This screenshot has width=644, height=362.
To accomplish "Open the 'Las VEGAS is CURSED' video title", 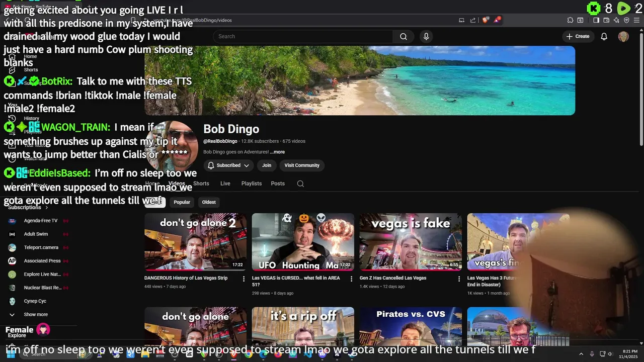I will coord(296,281).
